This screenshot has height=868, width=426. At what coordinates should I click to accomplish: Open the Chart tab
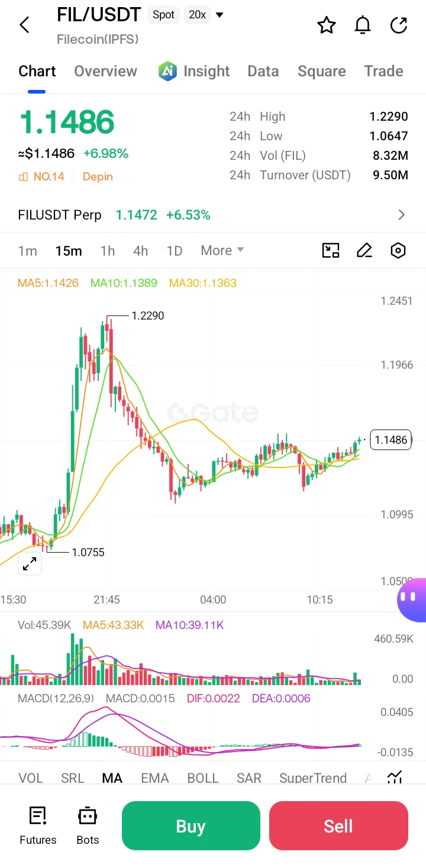(x=37, y=72)
